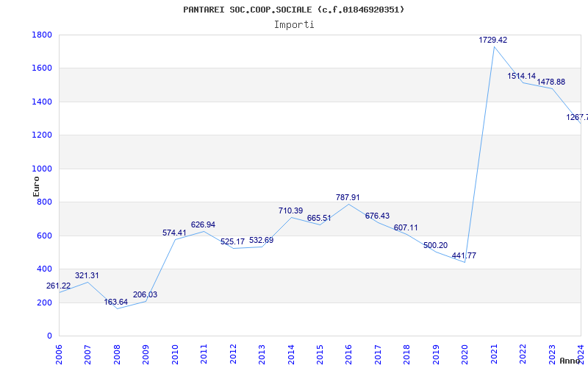Viewport: 588px width, 368px height.
Task: Select the 665.51 data label
Action: click(319, 218)
